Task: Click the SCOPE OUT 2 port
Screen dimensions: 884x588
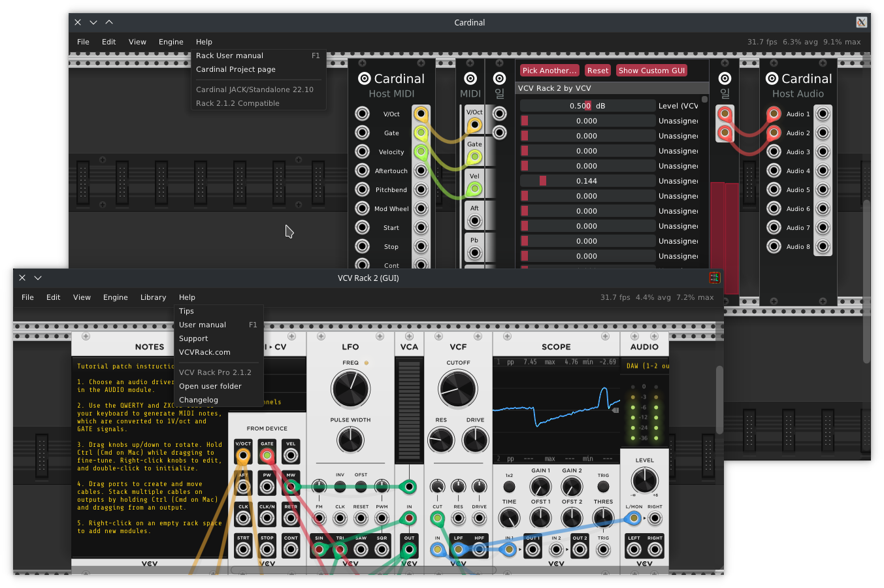Action: tap(580, 549)
